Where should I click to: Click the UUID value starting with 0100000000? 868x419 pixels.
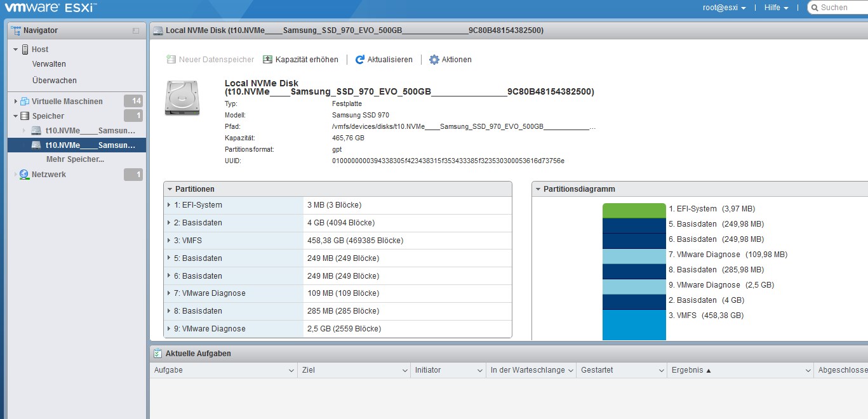[448, 161]
